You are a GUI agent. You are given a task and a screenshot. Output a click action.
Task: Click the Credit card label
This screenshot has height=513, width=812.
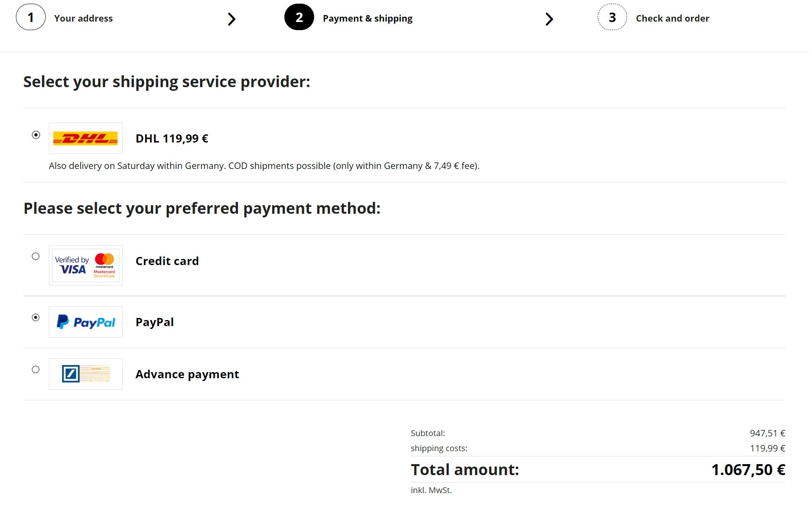(167, 261)
